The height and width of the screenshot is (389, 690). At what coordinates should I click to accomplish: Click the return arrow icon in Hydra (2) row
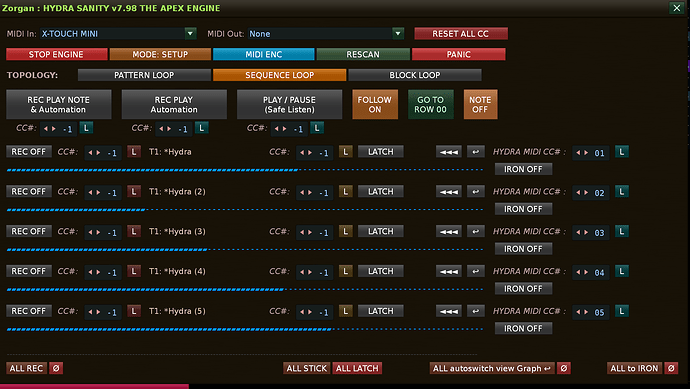click(x=475, y=191)
